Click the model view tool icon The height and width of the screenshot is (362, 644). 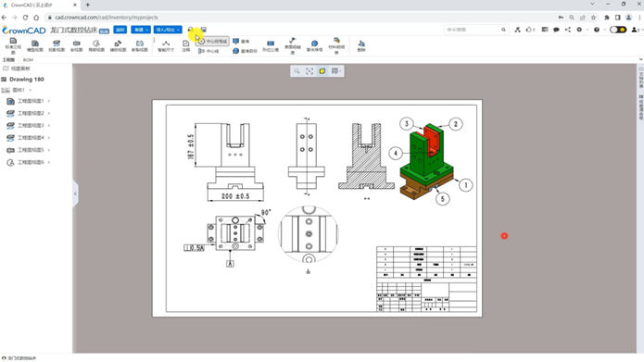(x=35, y=45)
